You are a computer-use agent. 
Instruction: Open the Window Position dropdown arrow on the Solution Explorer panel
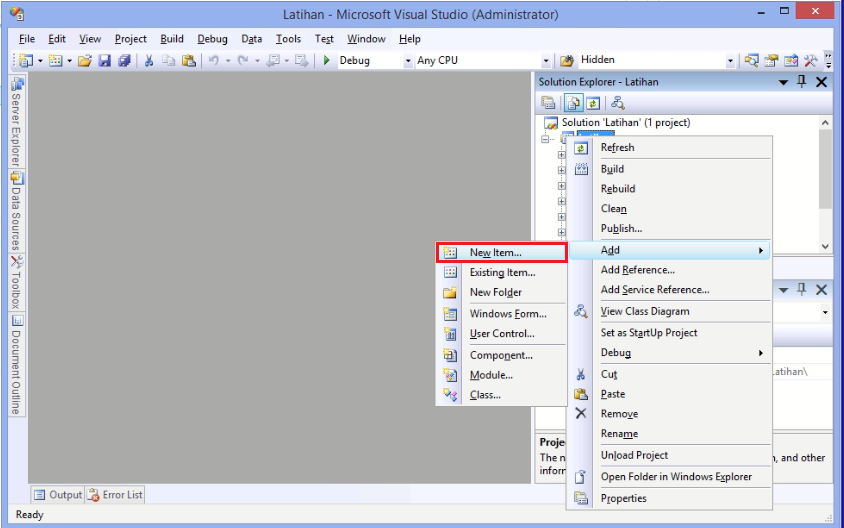point(783,82)
